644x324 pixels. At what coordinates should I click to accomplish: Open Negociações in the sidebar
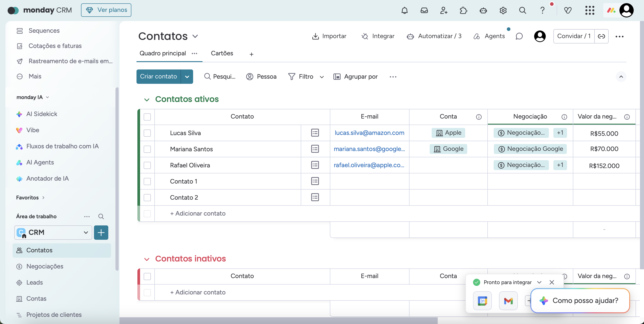point(45,266)
